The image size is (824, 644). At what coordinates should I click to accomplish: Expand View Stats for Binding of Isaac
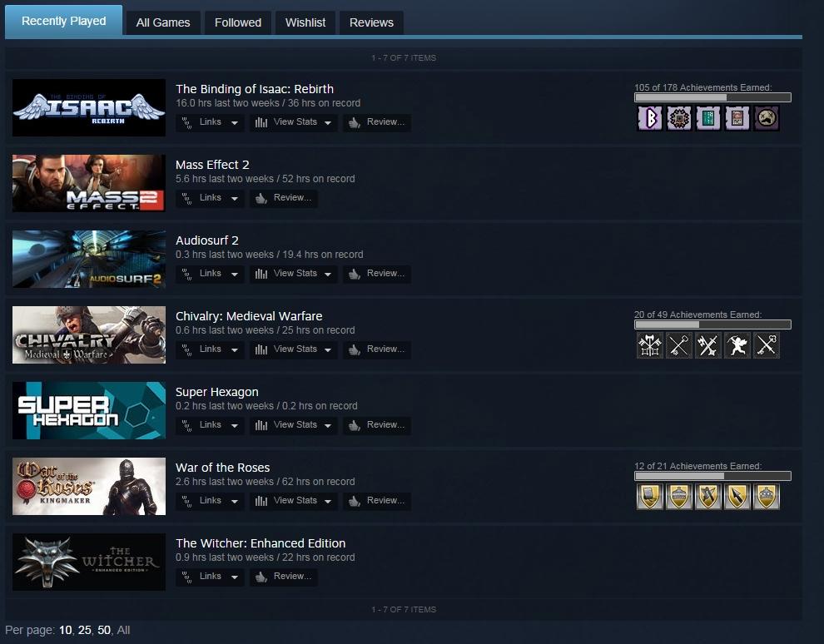click(x=293, y=122)
